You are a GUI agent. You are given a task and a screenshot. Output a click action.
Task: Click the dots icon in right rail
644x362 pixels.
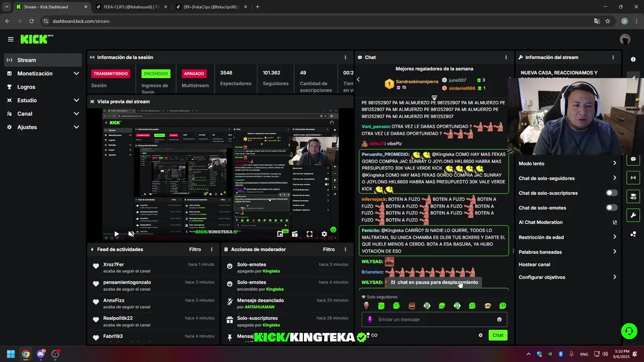click(x=633, y=234)
